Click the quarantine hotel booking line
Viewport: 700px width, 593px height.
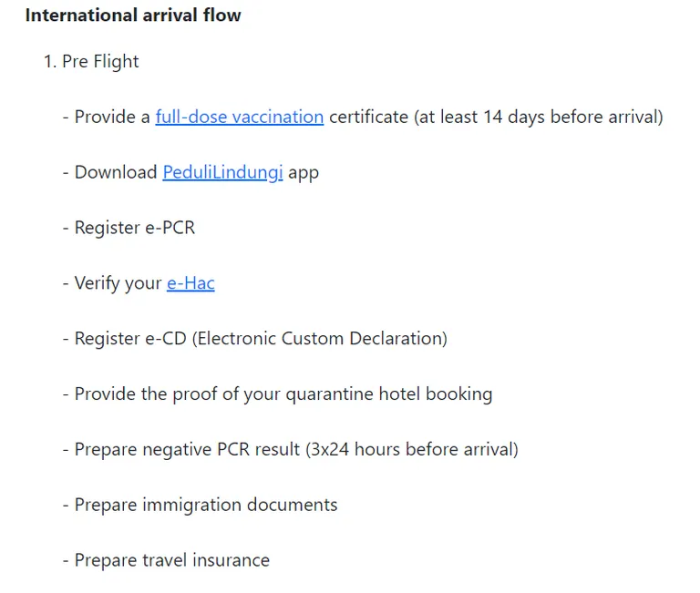pos(278,394)
